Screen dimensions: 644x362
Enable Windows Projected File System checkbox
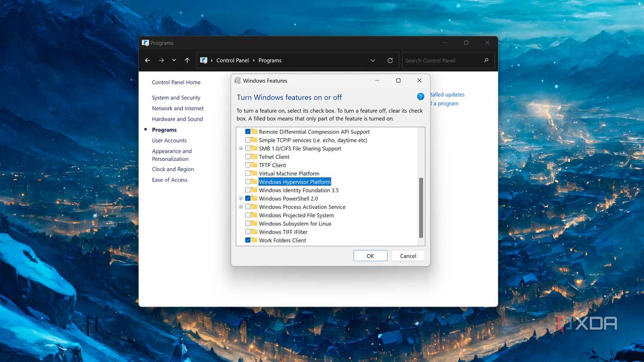tap(248, 215)
